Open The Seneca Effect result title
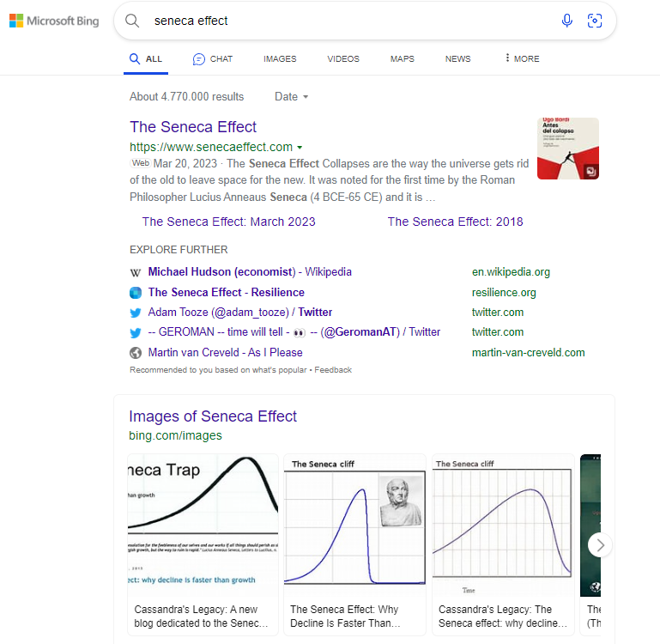This screenshot has height=644, width=660. click(x=193, y=127)
